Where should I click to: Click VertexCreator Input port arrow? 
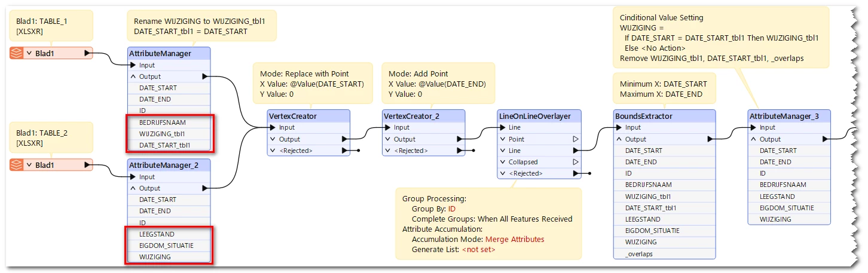[274, 127]
